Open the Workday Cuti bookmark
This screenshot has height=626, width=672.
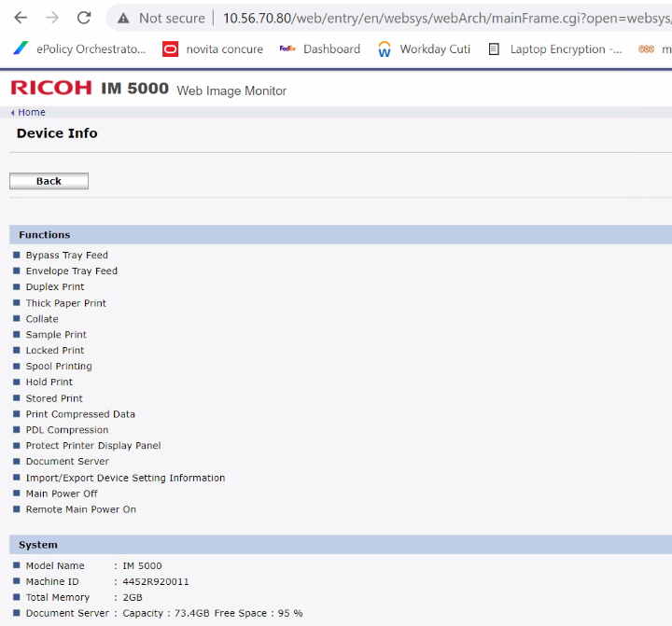pos(424,49)
